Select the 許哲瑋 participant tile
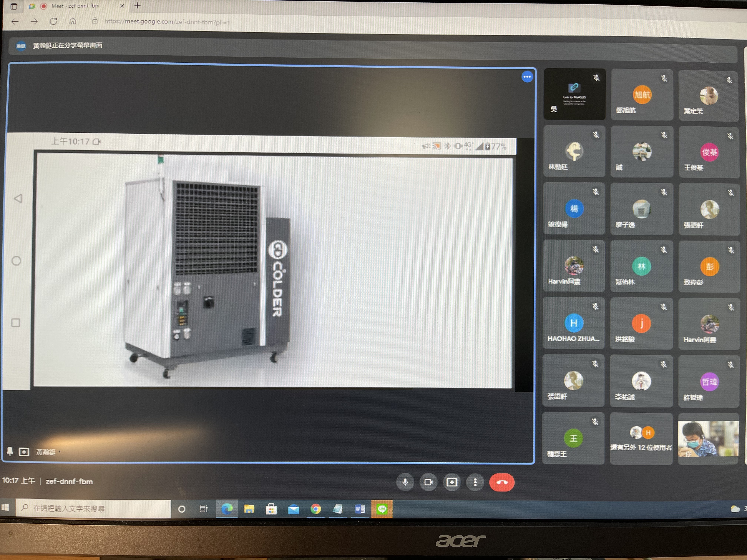 709,381
